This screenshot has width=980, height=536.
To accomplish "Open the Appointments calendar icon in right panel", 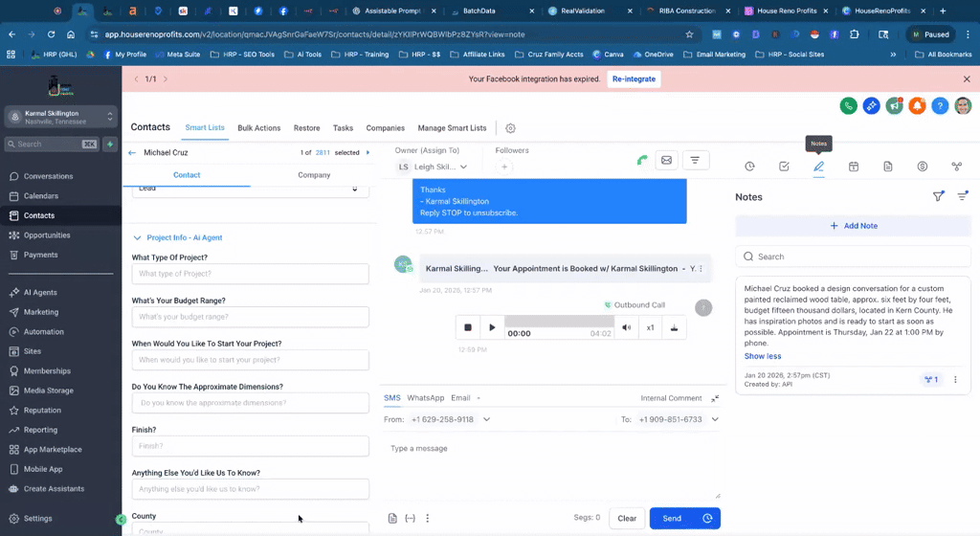I will click(x=853, y=167).
